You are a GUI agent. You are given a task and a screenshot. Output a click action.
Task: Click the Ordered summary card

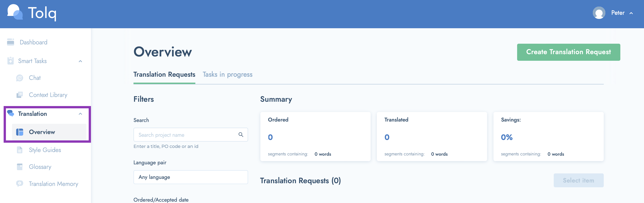click(315, 136)
